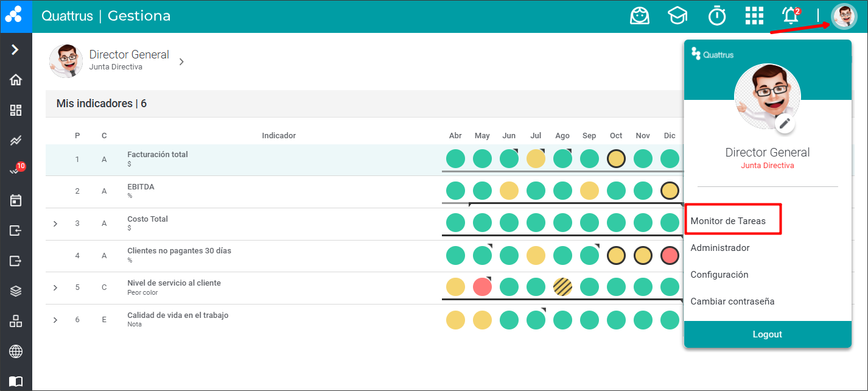Screen dimensions: 868x391
Task: Click the graduation cap training icon
Action: click(x=677, y=16)
